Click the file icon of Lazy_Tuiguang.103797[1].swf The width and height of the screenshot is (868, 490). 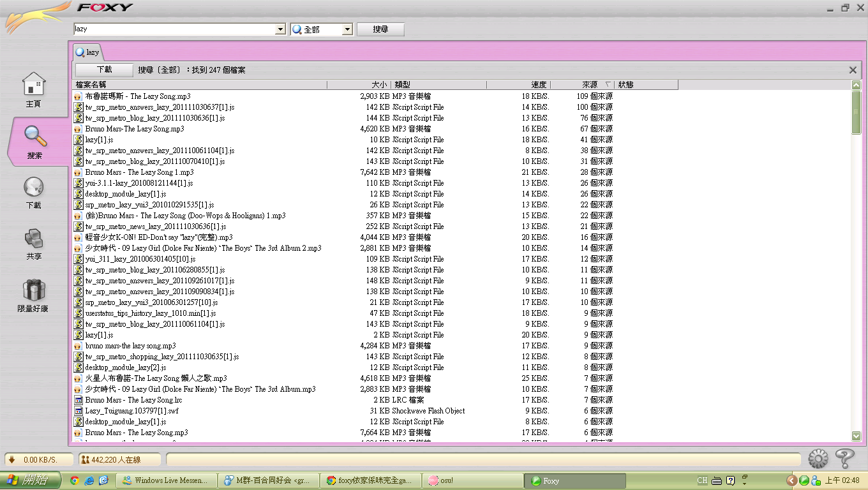pyautogui.click(x=79, y=411)
